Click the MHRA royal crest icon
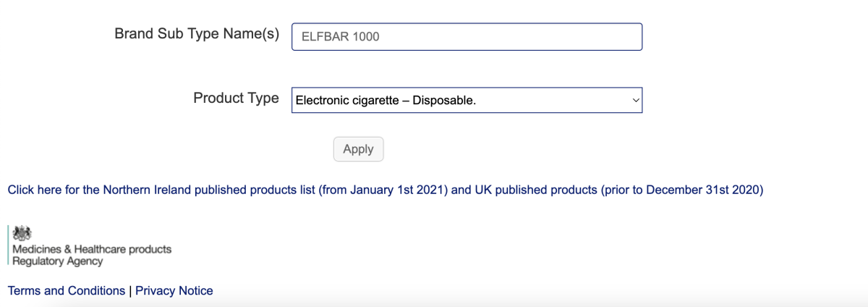This screenshot has width=868, height=307. click(22, 232)
